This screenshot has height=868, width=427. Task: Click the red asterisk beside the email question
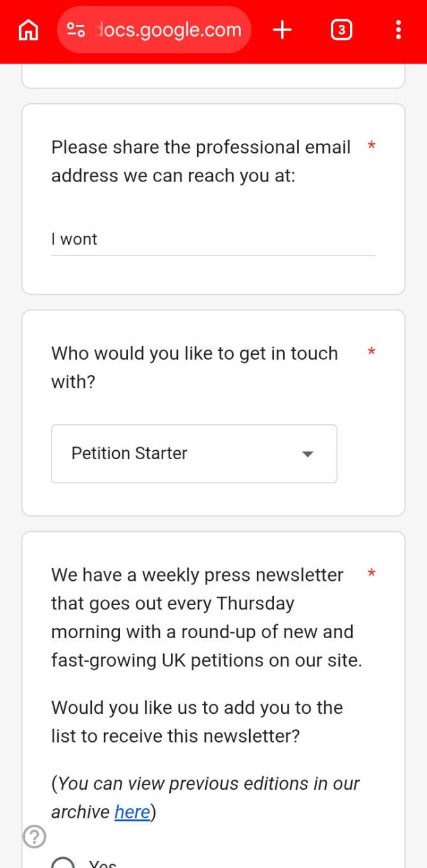coord(372,146)
